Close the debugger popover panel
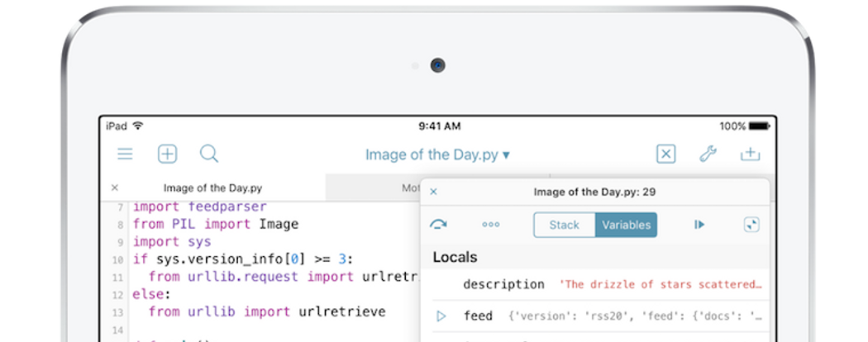The image size is (868, 342). point(434,192)
